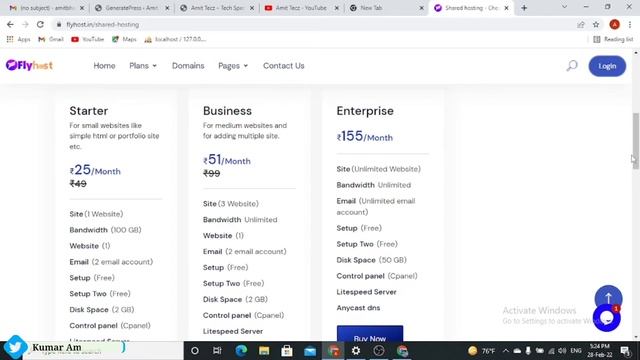Open Microsoft Edge from the taskbar
Screen dimensions: 640x360
pos(241,351)
